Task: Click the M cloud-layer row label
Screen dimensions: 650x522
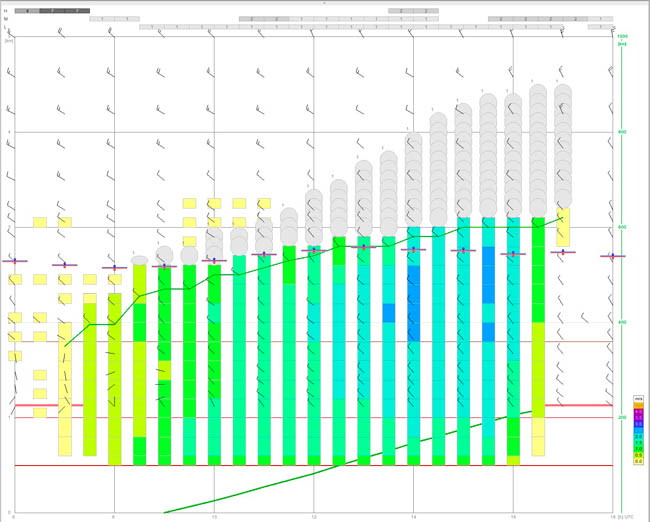Action: 5,19
